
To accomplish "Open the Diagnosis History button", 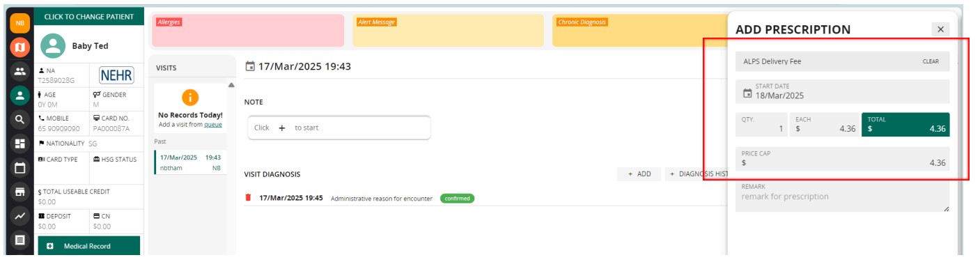I will [697, 174].
